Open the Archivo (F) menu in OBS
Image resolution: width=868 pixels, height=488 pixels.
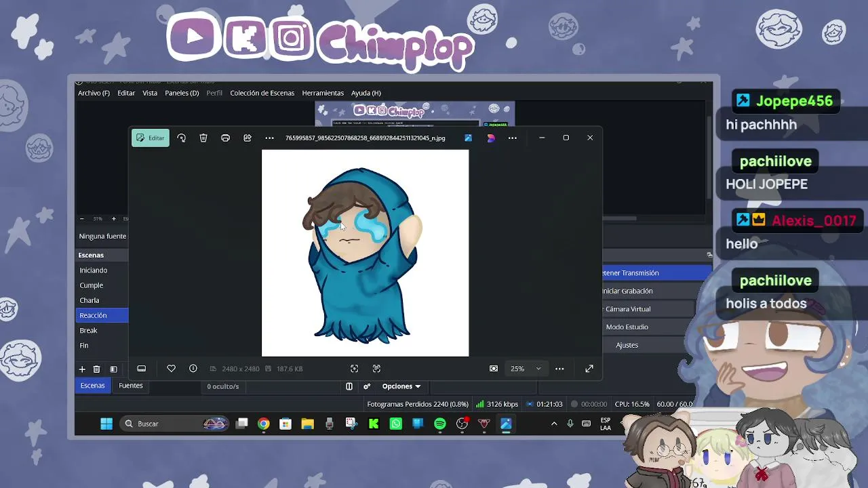(x=94, y=93)
